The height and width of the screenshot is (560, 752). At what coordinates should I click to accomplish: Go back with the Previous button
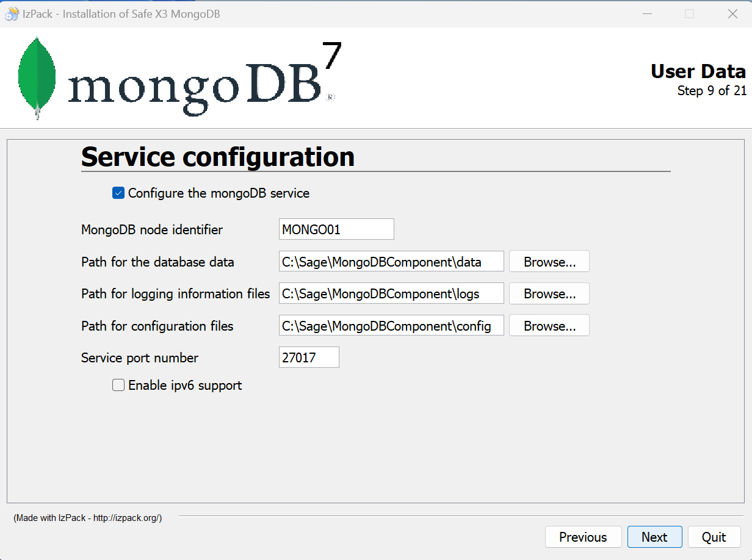583,537
